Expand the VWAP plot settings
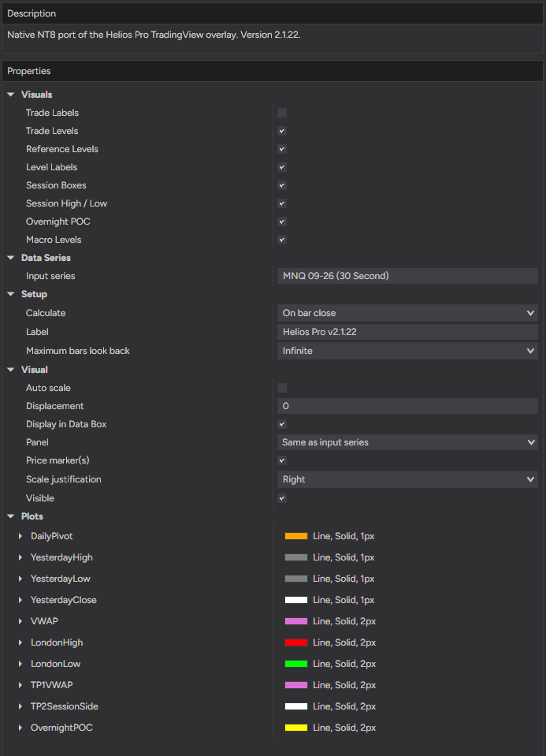546x756 pixels. [20, 621]
